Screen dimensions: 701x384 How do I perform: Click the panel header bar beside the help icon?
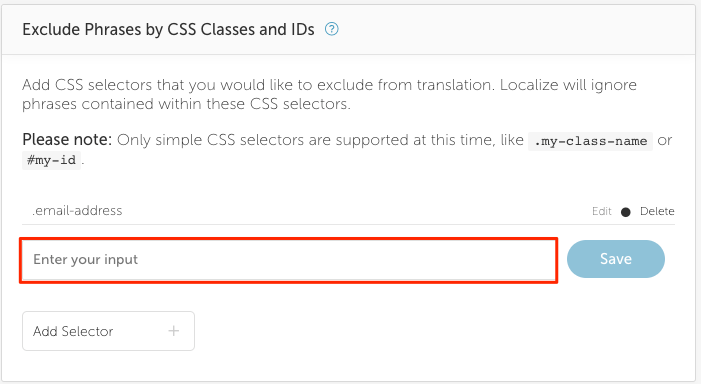point(514,30)
